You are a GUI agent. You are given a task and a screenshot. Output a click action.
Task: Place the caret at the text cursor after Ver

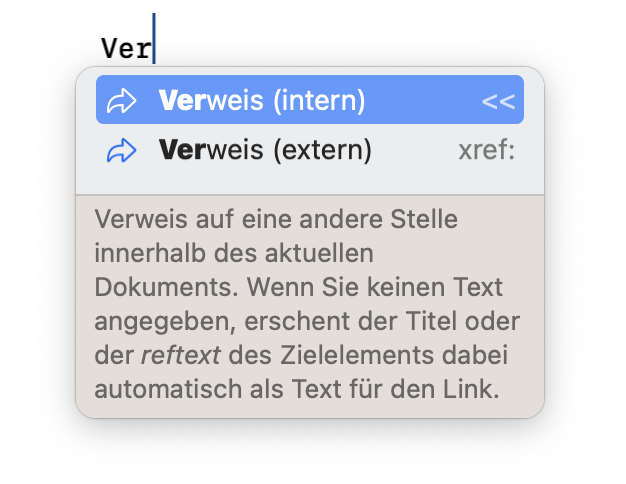coord(154,38)
